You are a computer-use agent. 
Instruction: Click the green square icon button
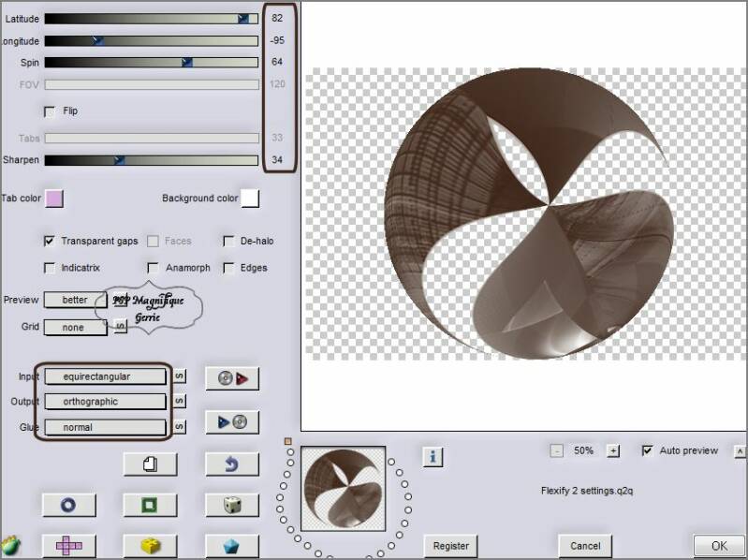150,505
